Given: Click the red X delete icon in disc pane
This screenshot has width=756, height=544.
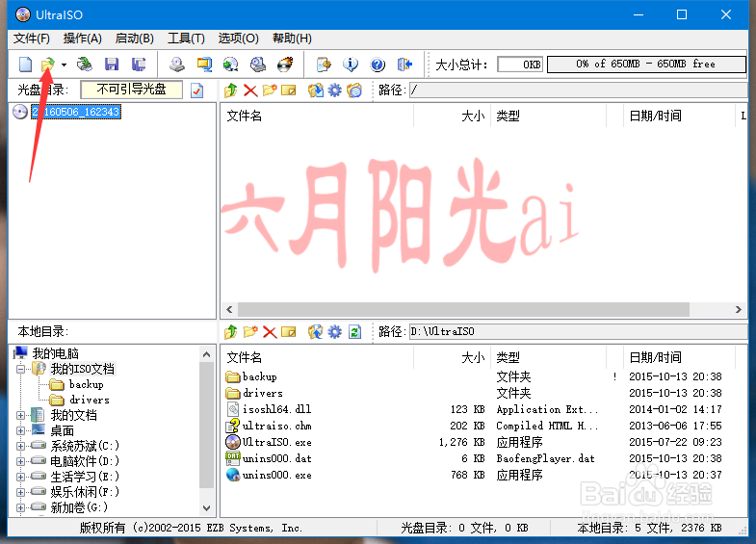Looking at the screenshot, I should click(x=250, y=91).
